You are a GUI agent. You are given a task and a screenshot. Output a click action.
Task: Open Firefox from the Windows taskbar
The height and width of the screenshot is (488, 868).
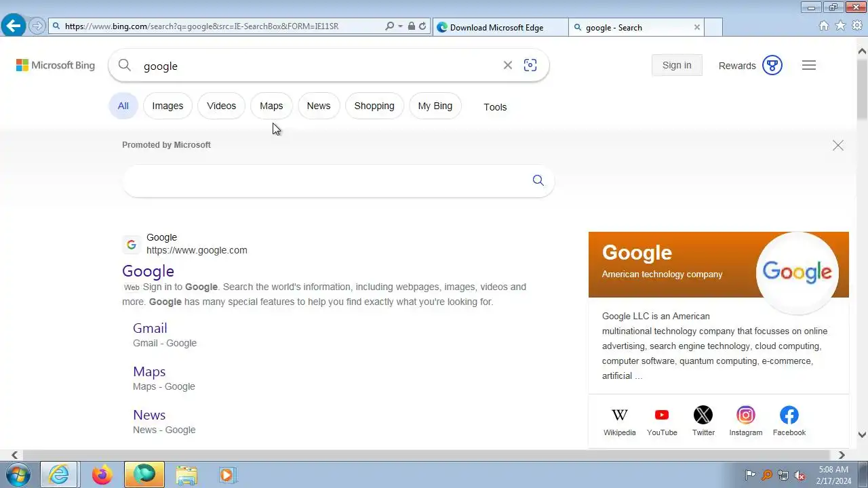coord(102,474)
